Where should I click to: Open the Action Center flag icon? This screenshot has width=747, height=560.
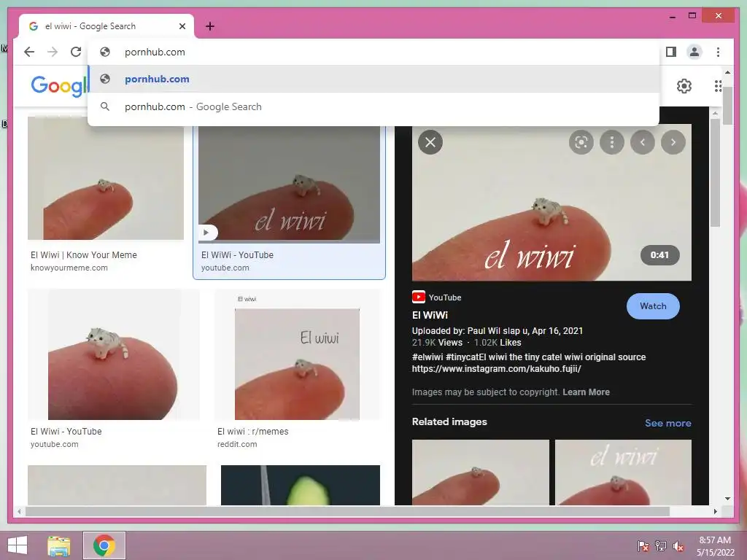643,546
